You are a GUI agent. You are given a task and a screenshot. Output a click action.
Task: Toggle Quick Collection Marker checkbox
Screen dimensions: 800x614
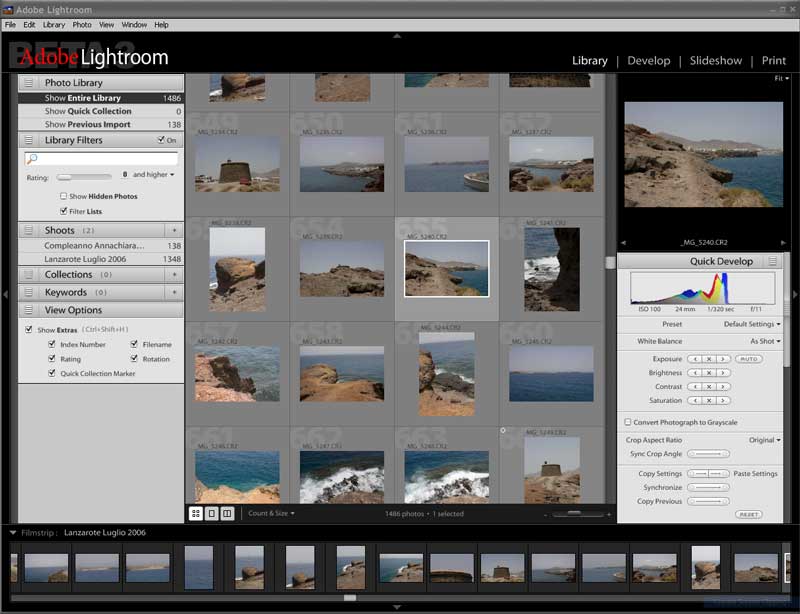(x=52, y=373)
